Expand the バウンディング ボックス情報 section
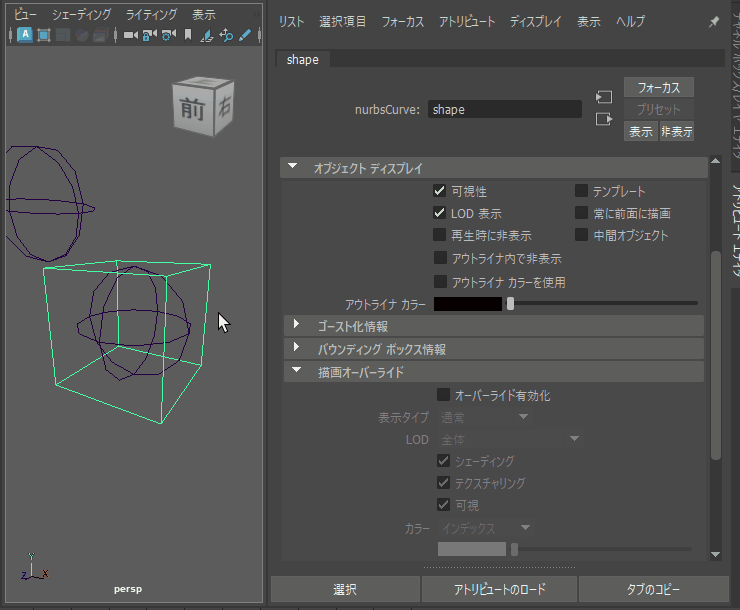Viewport: 740px width, 610px height. point(297,349)
